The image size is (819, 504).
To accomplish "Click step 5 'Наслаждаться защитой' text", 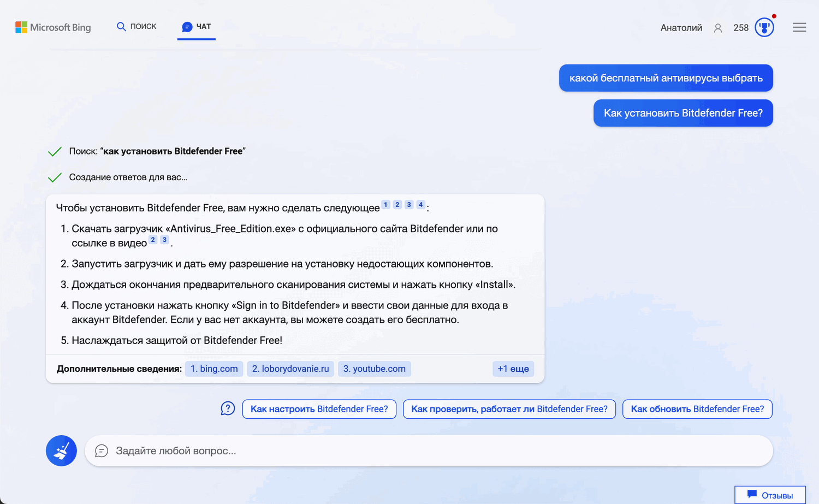I will (177, 340).
